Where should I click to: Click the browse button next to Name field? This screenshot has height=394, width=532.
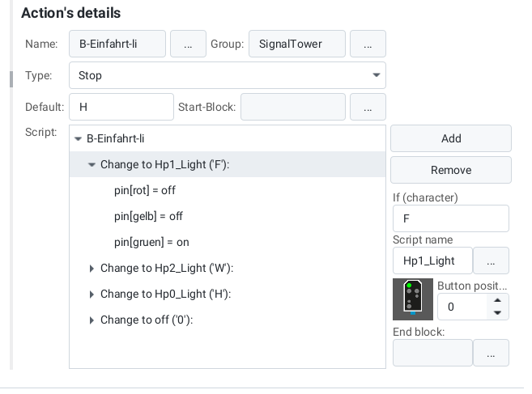pos(188,44)
